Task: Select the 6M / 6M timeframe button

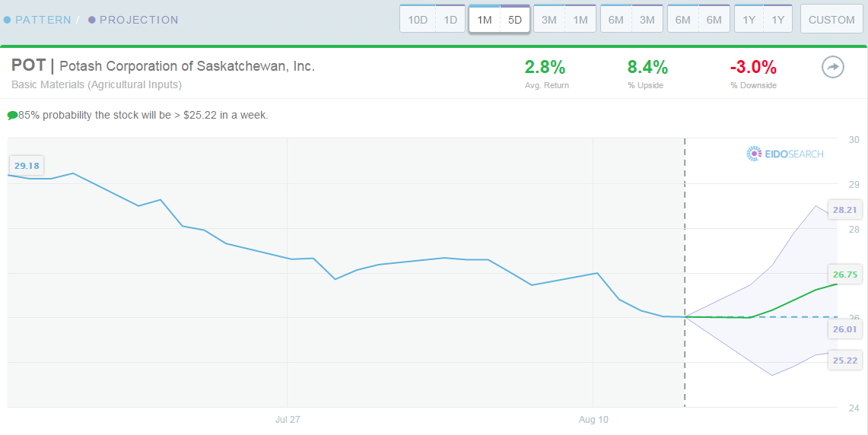Action: pyautogui.click(x=698, y=19)
